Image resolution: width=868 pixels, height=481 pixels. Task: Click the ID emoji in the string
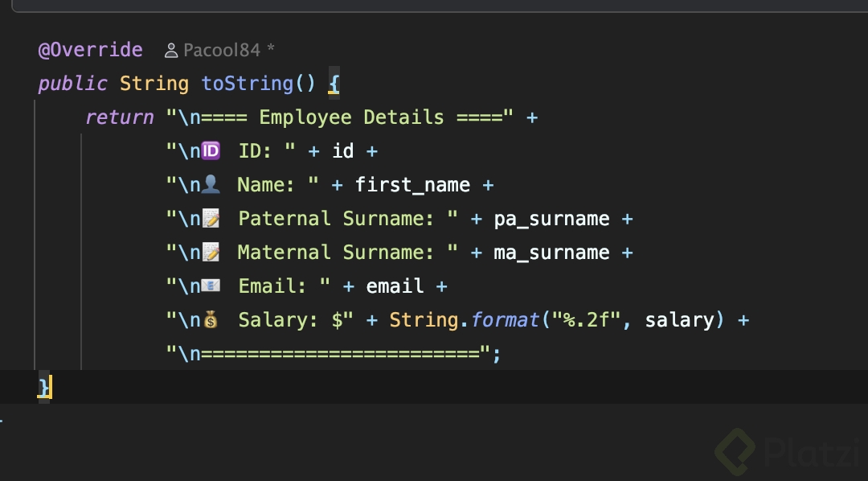pyautogui.click(x=211, y=150)
